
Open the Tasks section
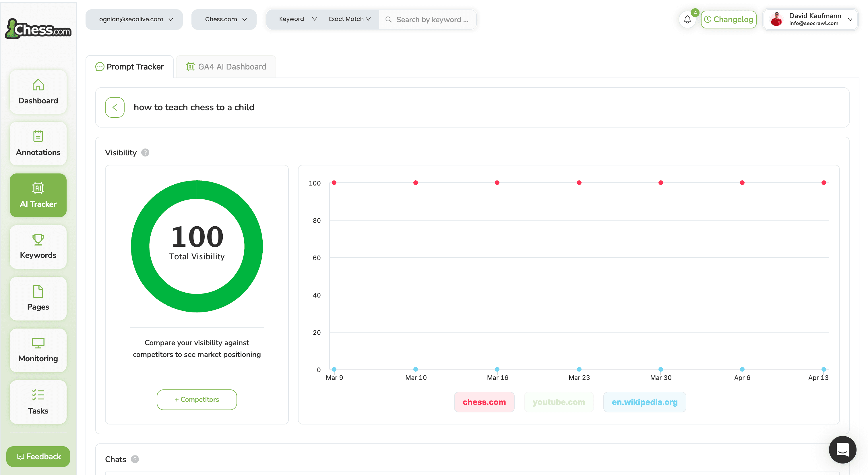[x=38, y=402]
